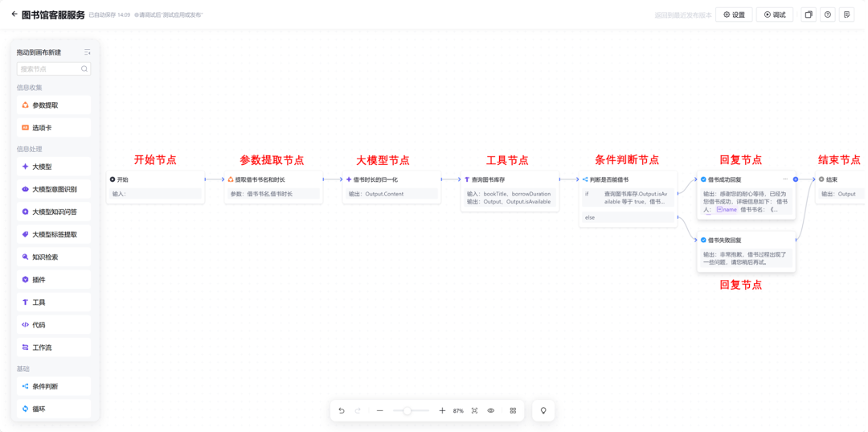Click the lightbulb tips icon
This screenshot has height=432, width=868.
point(543,410)
